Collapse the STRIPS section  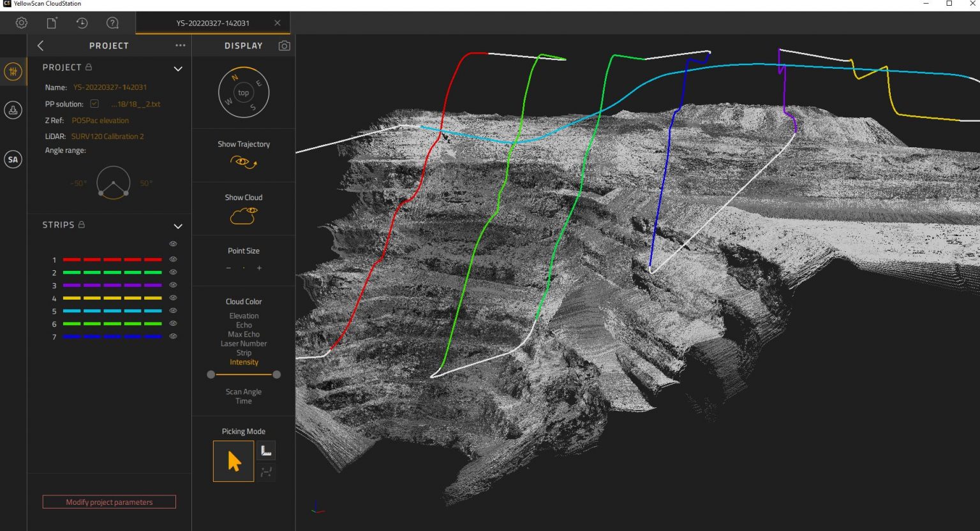coord(179,226)
